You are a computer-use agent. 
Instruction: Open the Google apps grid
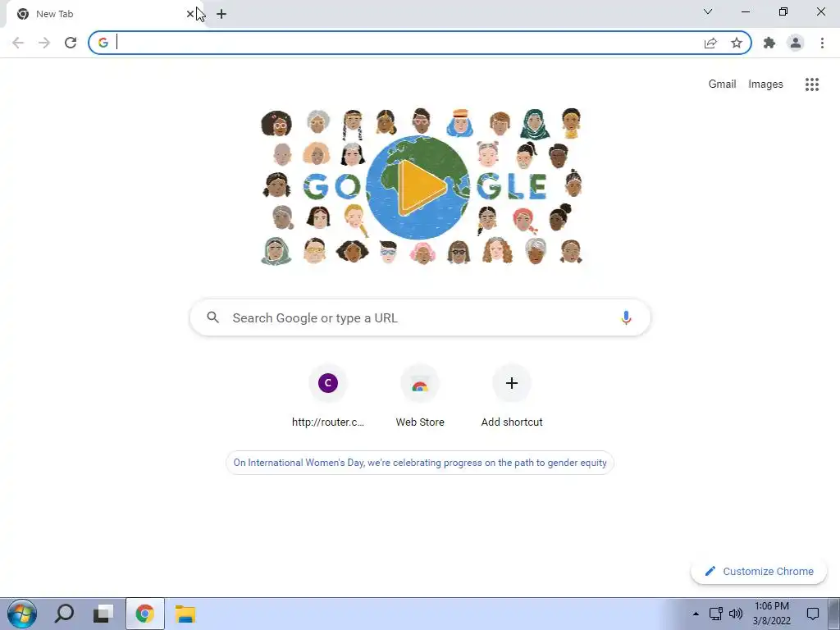pyautogui.click(x=812, y=84)
